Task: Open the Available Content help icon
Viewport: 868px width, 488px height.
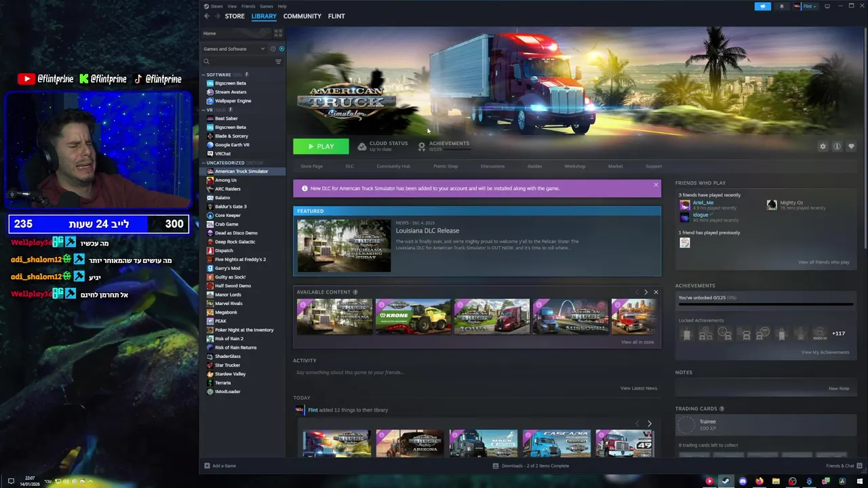Action: [x=355, y=292]
